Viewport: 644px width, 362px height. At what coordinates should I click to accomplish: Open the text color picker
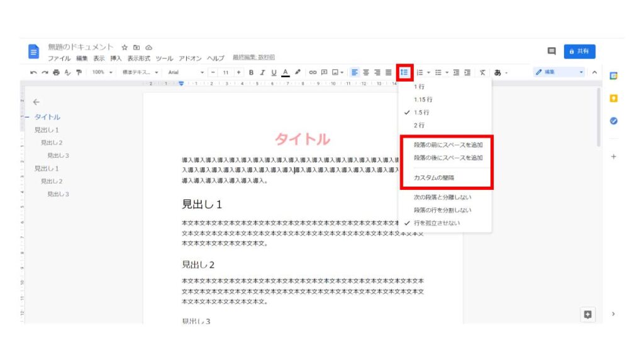(x=286, y=73)
